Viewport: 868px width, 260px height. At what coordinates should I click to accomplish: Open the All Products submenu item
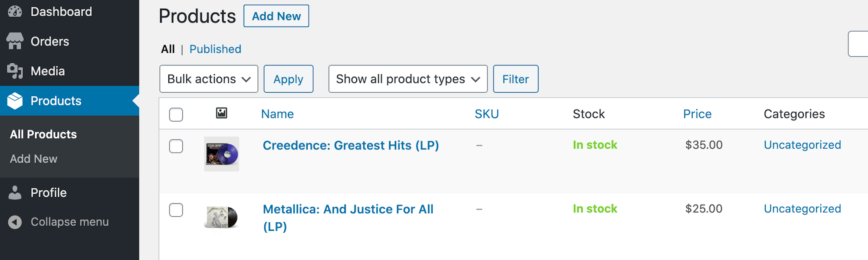pyautogui.click(x=43, y=134)
